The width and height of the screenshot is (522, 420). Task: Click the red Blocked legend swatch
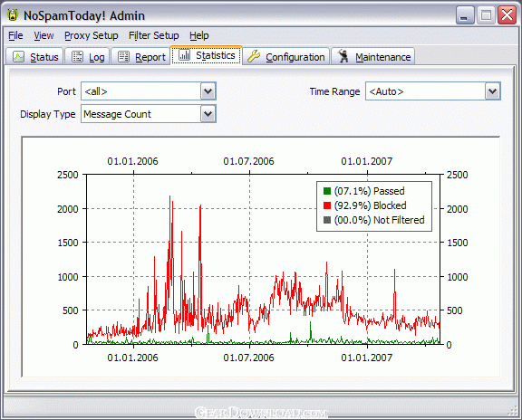327,205
